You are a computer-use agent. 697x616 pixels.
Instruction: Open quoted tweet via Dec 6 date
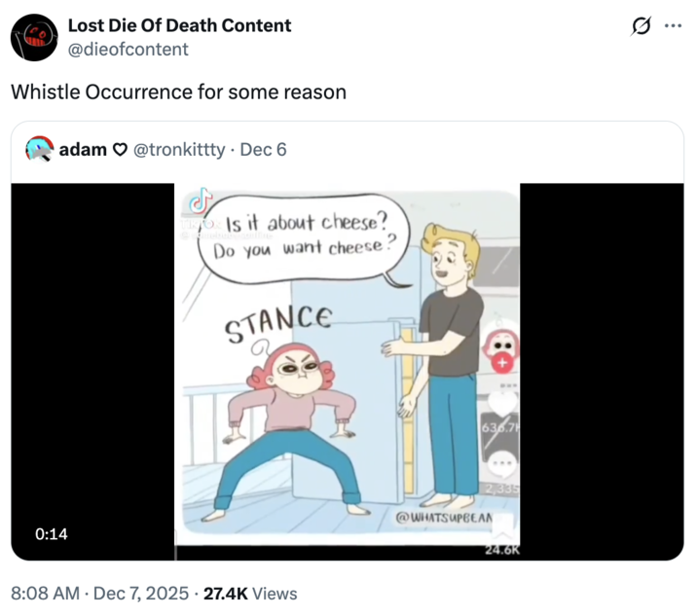coord(263,150)
